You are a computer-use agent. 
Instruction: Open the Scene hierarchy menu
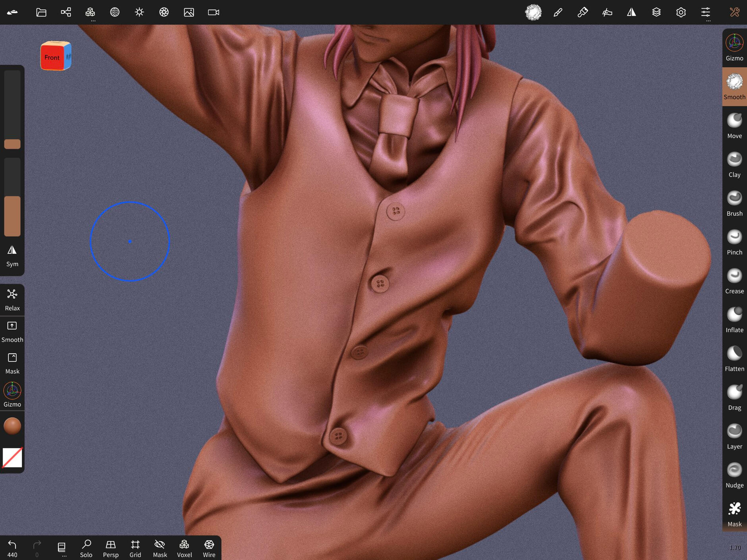pyautogui.click(x=66, y=12)
